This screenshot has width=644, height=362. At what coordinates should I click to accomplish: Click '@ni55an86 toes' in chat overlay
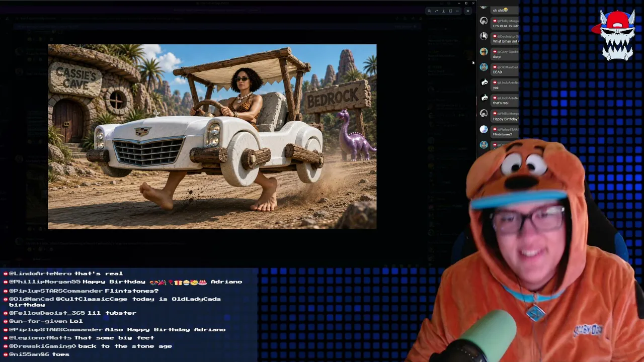37,354
